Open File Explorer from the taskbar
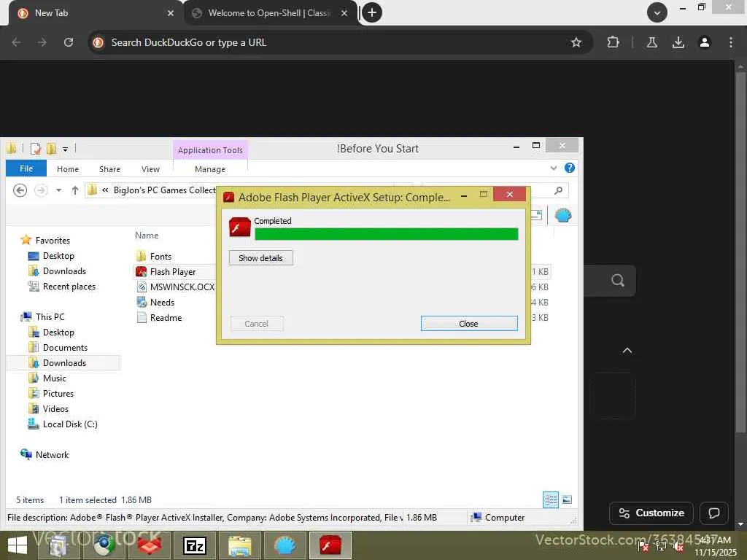Viewport: 747px width, 560px height. tap(239, 545)
